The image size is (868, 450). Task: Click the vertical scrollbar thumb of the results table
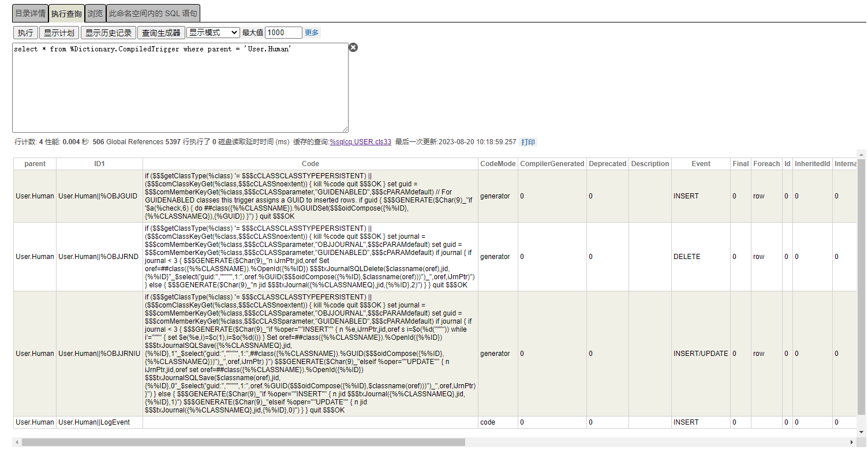click(862, 287)
